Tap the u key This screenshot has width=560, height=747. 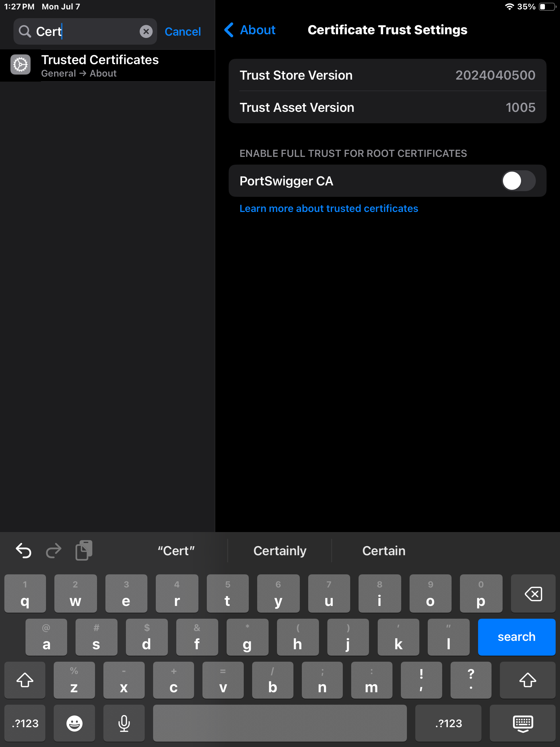[329, 594]
